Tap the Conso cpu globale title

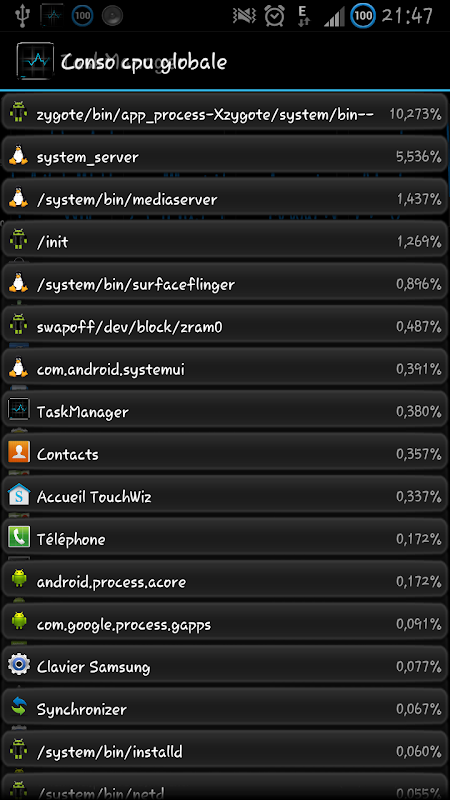pos(144,62)
